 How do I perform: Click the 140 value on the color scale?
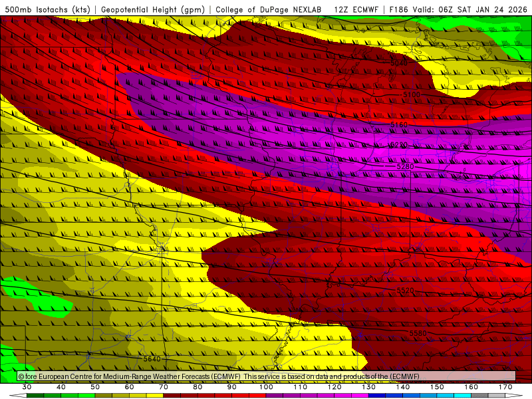403,387
